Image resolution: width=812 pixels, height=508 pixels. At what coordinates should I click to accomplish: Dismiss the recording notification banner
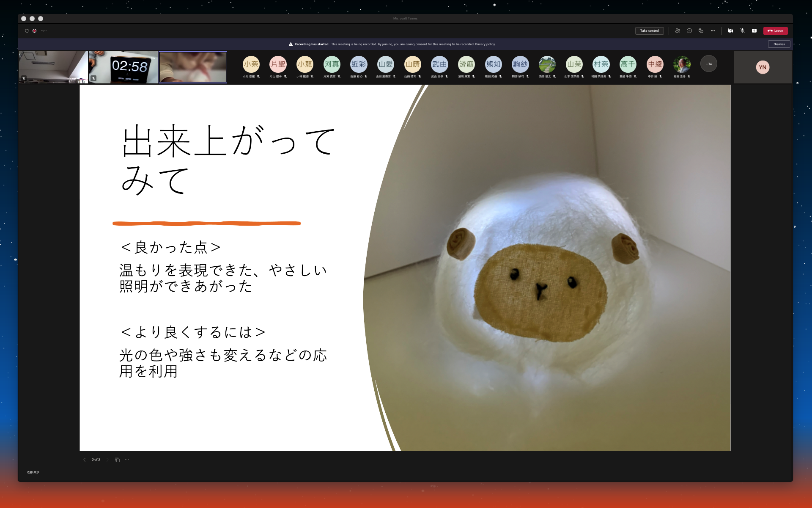coord(779,44)
